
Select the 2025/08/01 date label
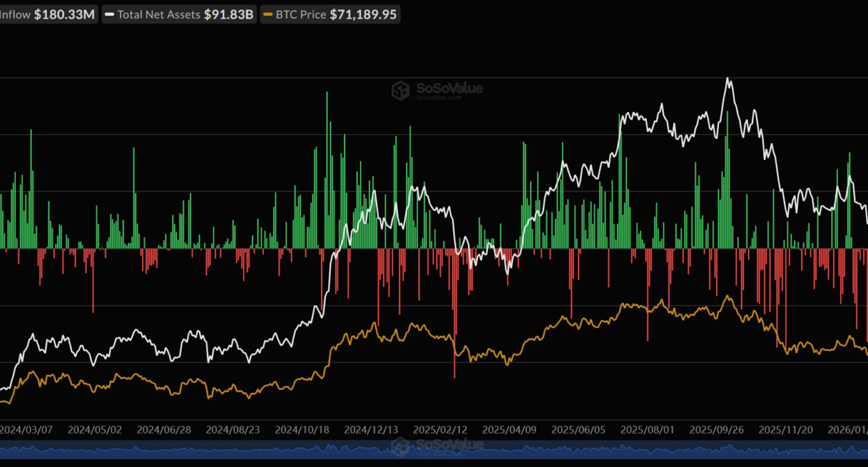647,430
